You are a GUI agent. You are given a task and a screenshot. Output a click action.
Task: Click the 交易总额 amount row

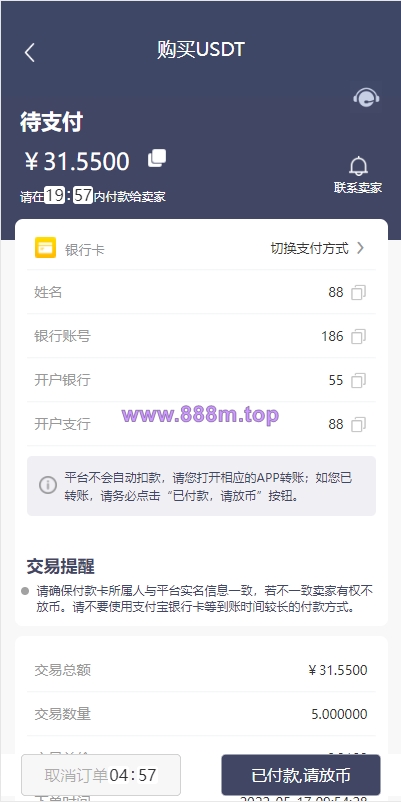(x=200, y=670)
